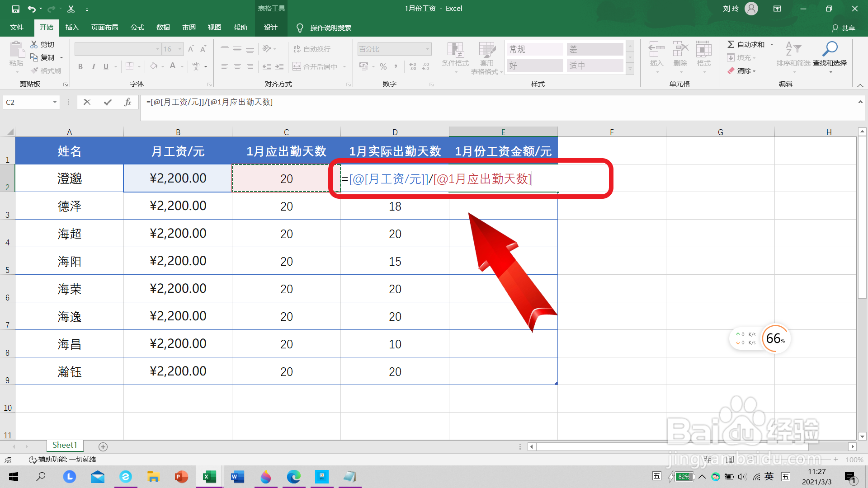This screenshot has height=488, width=868.
Task: Toggle align left
Action: tap(225, 66)
